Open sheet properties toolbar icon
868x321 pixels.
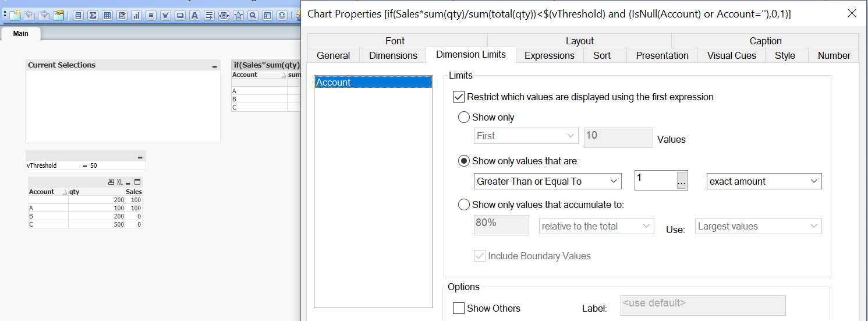(58, 16)
